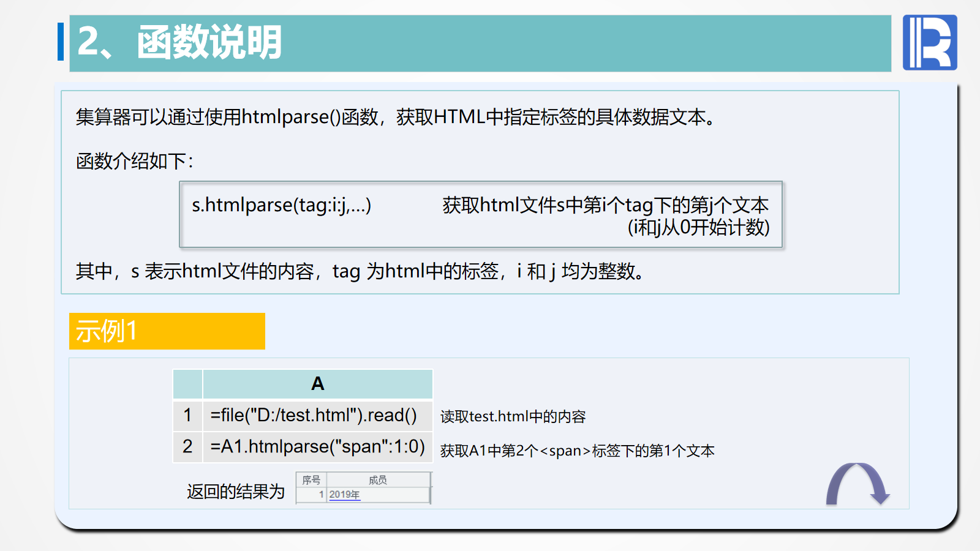Click the 返回的结果为 label

point(236,492)
